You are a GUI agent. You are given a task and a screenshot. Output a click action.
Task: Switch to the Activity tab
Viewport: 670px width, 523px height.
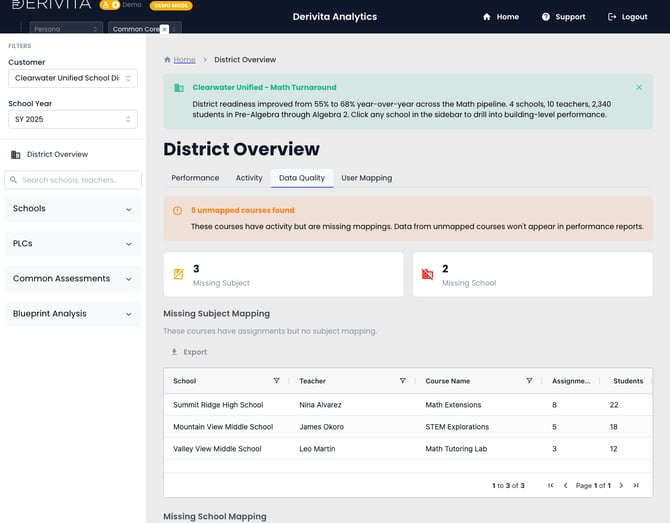point(249,178)
